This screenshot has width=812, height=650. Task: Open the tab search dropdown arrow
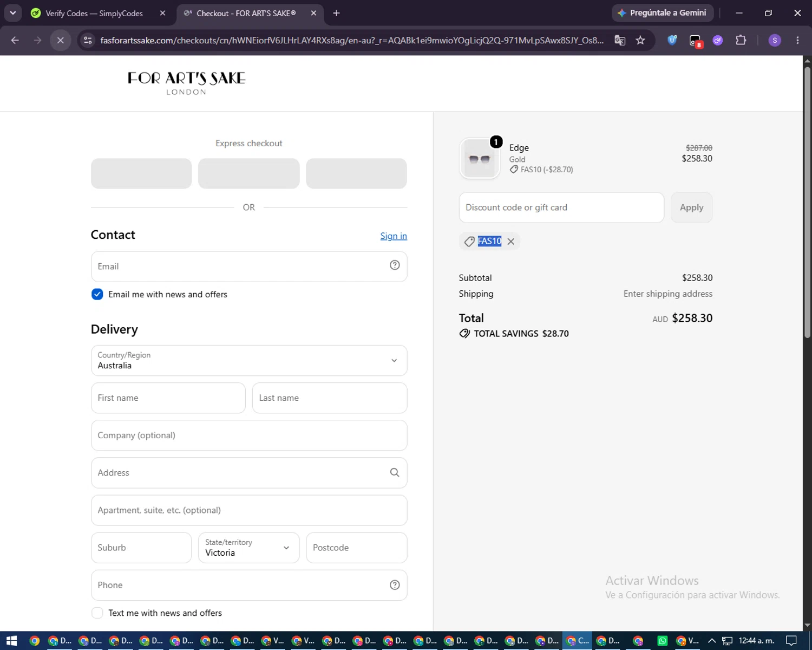12,13
